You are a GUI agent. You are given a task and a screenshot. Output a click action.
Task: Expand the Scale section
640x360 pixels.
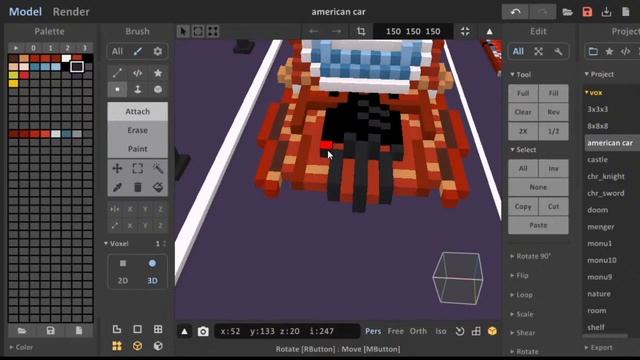(522, 314)
